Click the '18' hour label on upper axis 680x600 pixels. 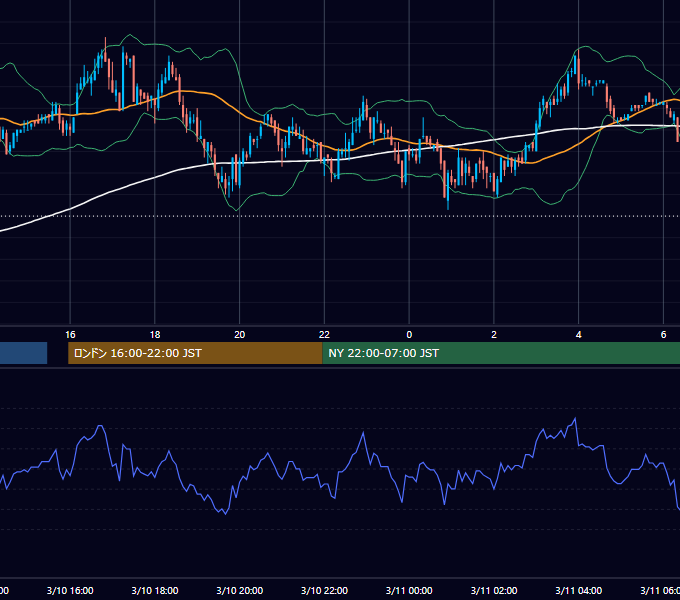155,335
